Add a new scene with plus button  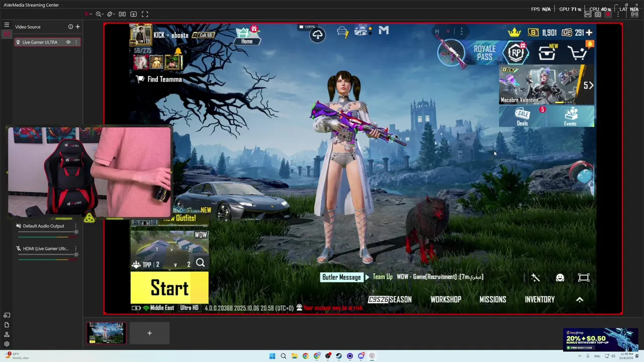[149, 333]
